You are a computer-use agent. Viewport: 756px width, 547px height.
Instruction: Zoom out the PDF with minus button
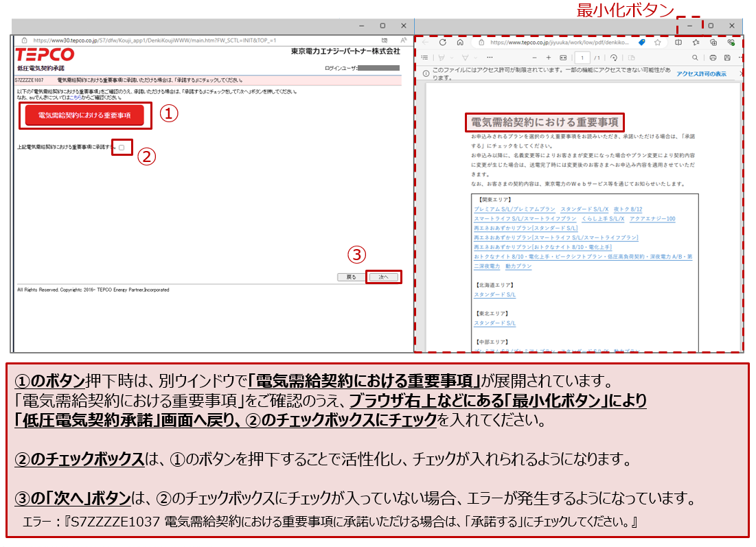click(x=534, y=58)
